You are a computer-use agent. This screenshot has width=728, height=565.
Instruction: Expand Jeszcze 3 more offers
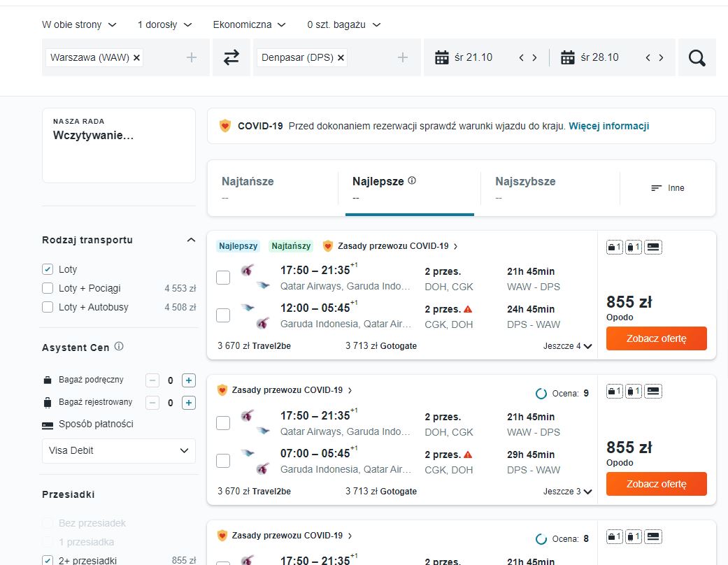(567, 491)
